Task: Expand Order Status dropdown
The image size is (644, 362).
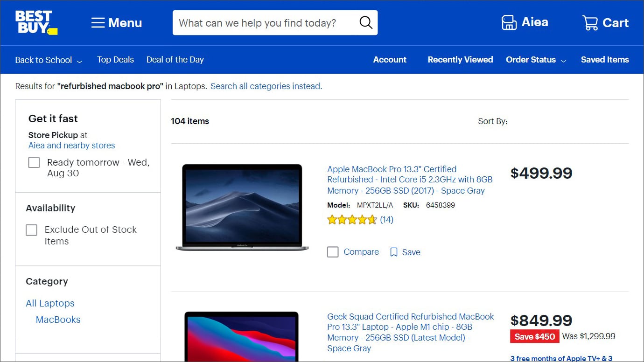Action: 536,60
